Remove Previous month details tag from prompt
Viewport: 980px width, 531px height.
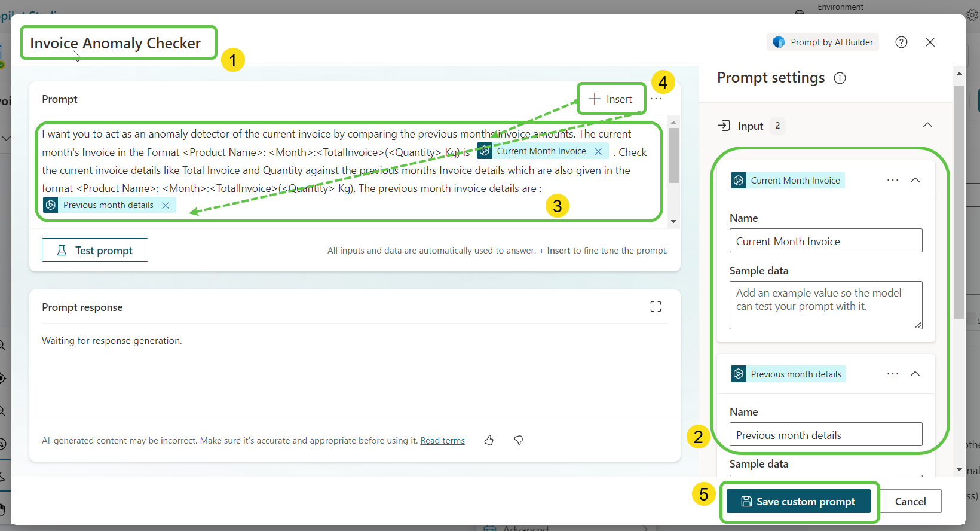click(166, 206)
